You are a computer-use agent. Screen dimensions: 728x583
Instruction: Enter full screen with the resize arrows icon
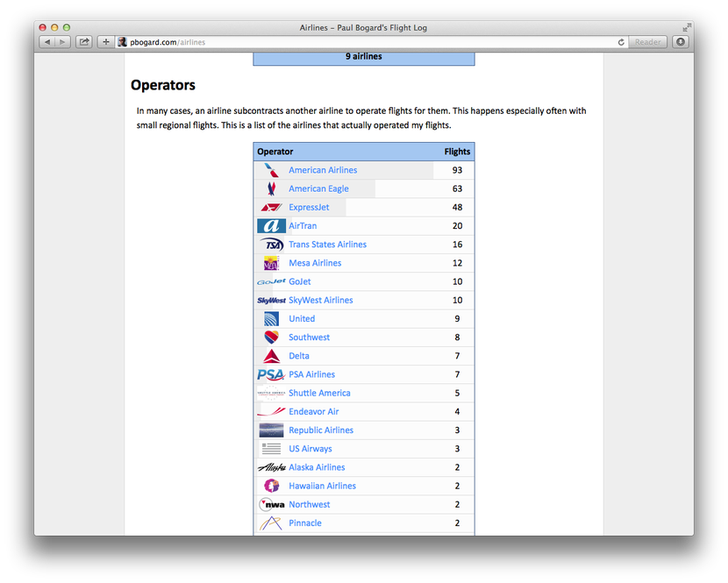pyautogui.click(x=686, y=27)
